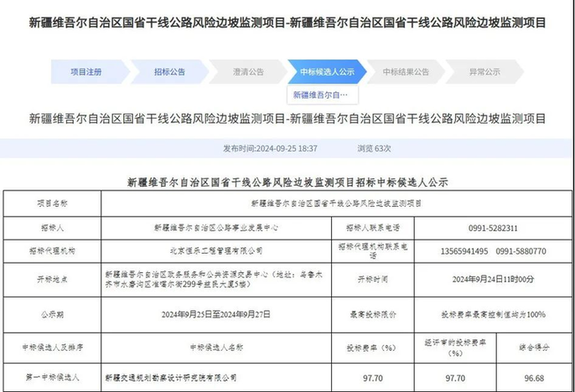Open the 新疆维吾尔自… item under the step bar
This screenshot has height=392, width=575.
click(326, 95)
